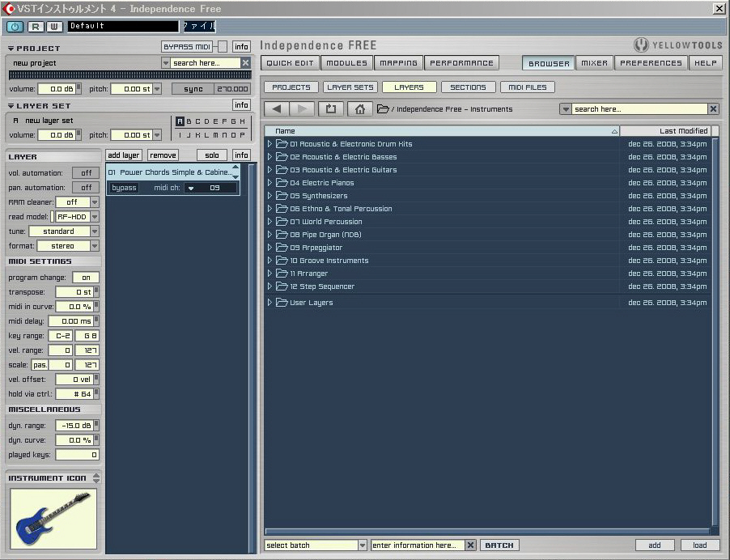Open the browser search options dropdown
This screenshot has height=560, width=730.
(x=565, y=109)
